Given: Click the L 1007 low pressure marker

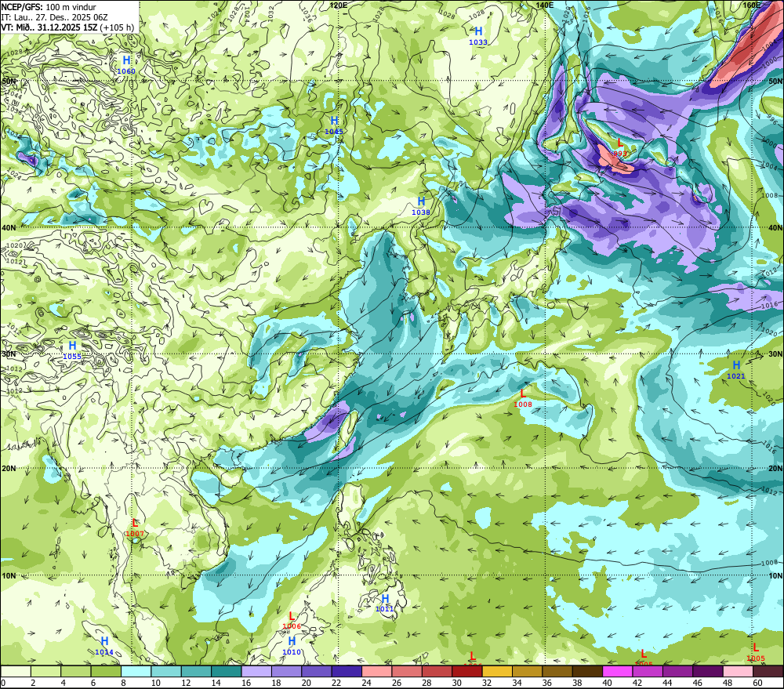Looking at the screenshot, I should (x=135, y=528).
